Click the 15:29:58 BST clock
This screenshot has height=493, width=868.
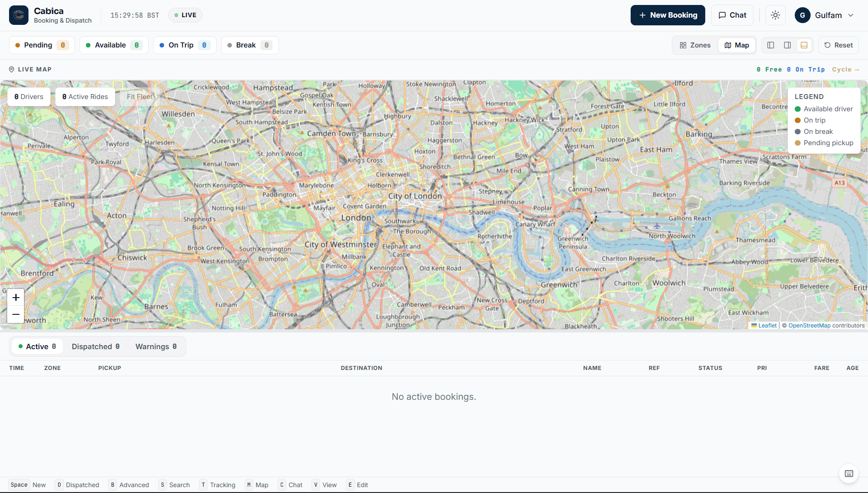pos(135,15)
